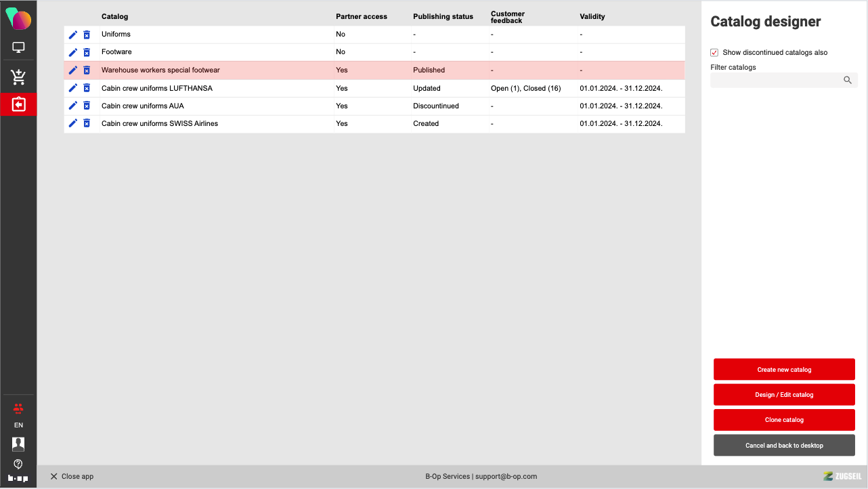868x489 pixels.
Task: Edit the Cabin crew uniforms LUFTHANSA catalog
Action: click(x=73, y=88)
